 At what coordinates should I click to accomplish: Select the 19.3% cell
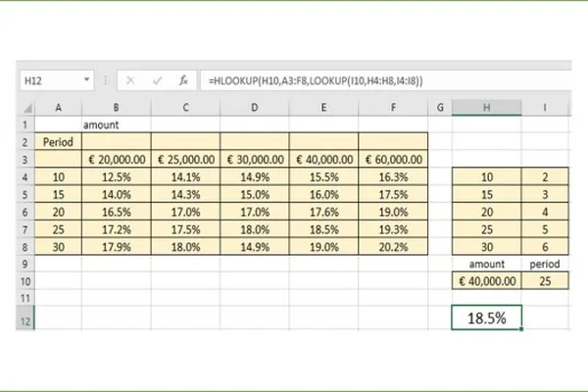(393, 229)
